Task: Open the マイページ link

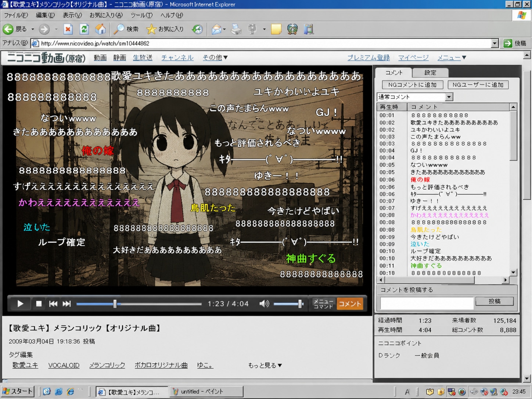Action: [413, 58]
